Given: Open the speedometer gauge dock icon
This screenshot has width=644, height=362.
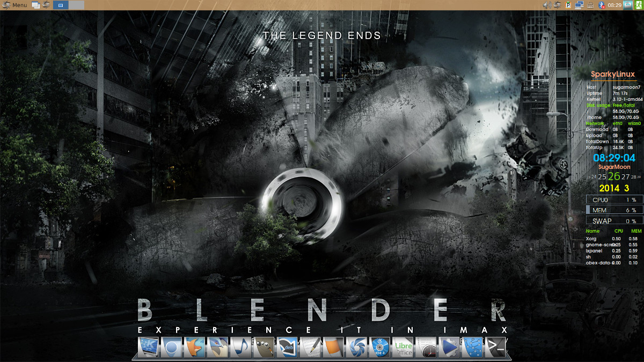Looking at the screenshot, I should 426,348.
